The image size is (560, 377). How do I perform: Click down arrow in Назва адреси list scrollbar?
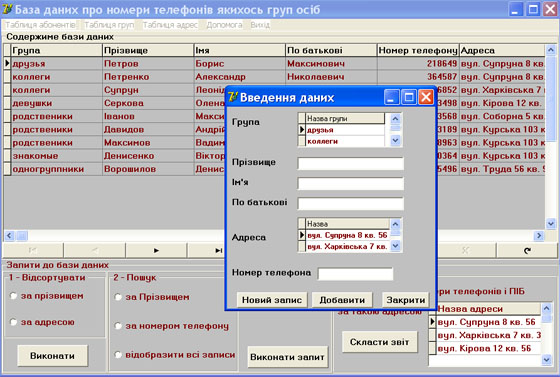point(546,360)
